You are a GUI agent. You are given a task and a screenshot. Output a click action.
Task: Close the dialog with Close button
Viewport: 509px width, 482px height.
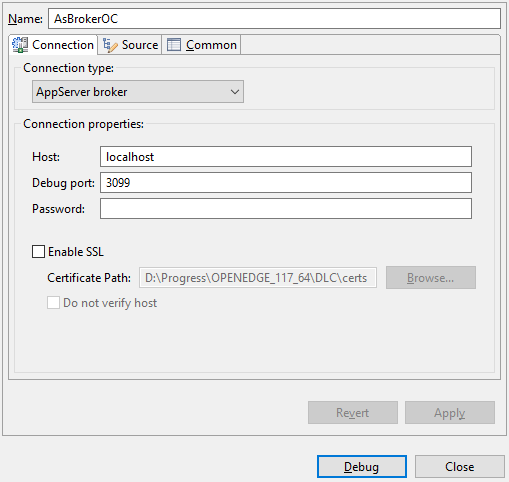click(x=460, y=467)
